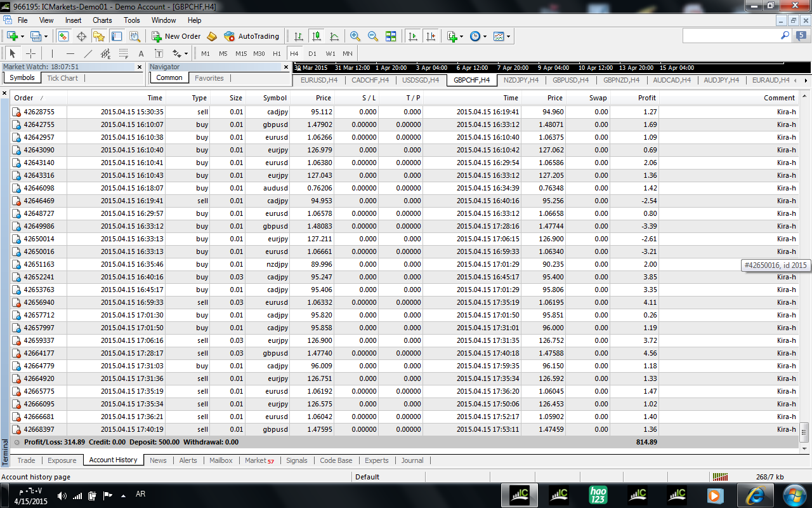This screenshot has width=812, height=508.
Task: Zoom in on the chart
Action: [355, 36]
